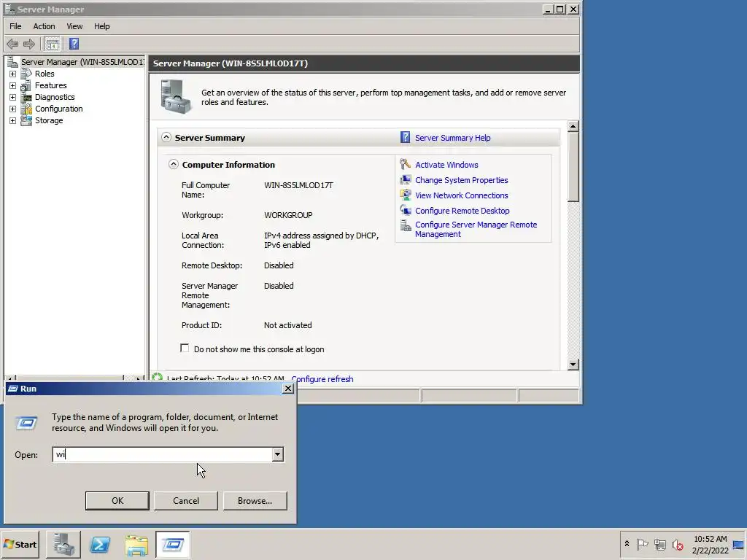The width and height of the screenshot is (747, 560).
Task: Click the WIN-8S5LMLOD17T computer name value
Action: coord(298,185)
